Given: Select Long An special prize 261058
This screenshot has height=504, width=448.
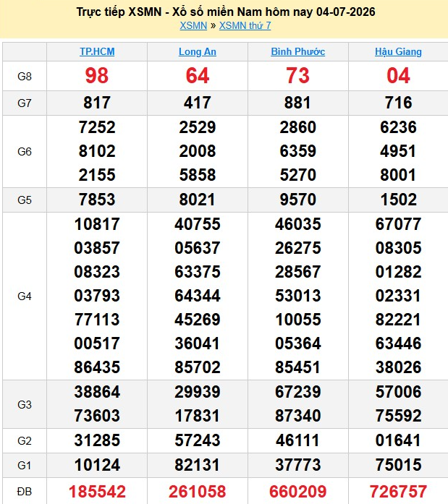Looking at the screenshot, I should click(x=198, y=492).
